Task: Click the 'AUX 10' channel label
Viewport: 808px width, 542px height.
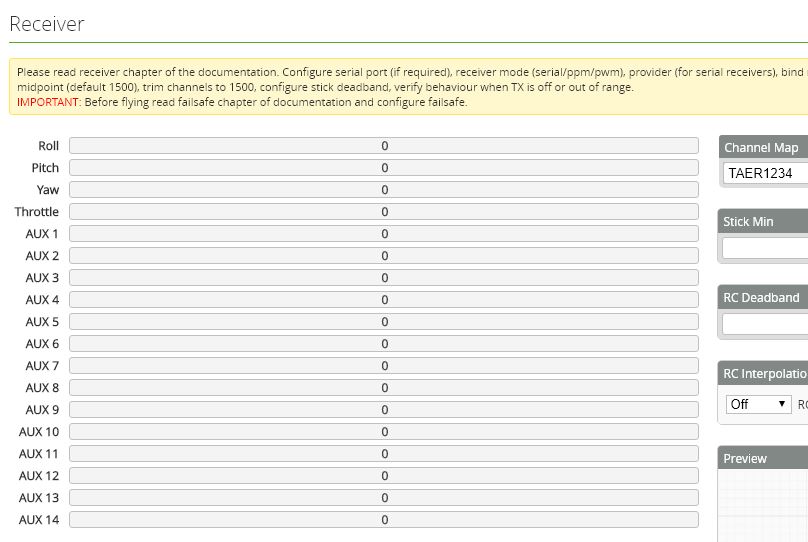Action: tap(39, 432)
